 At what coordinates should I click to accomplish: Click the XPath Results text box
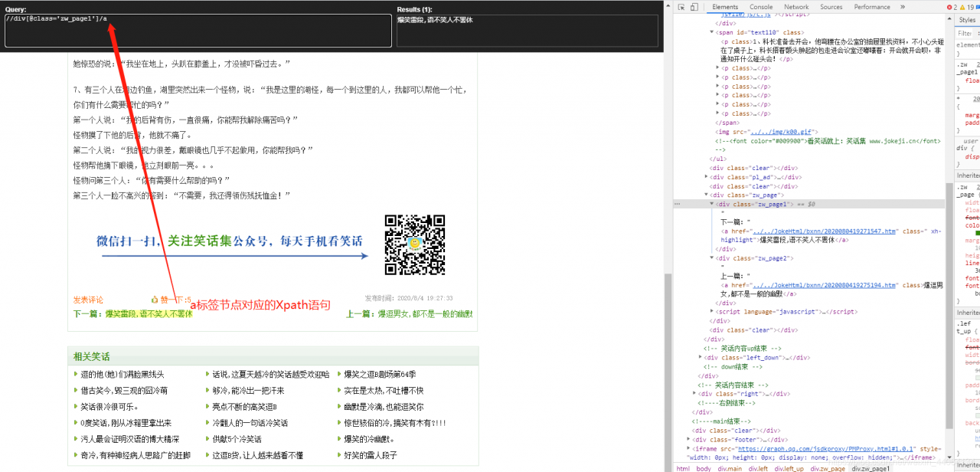point(527,31)
